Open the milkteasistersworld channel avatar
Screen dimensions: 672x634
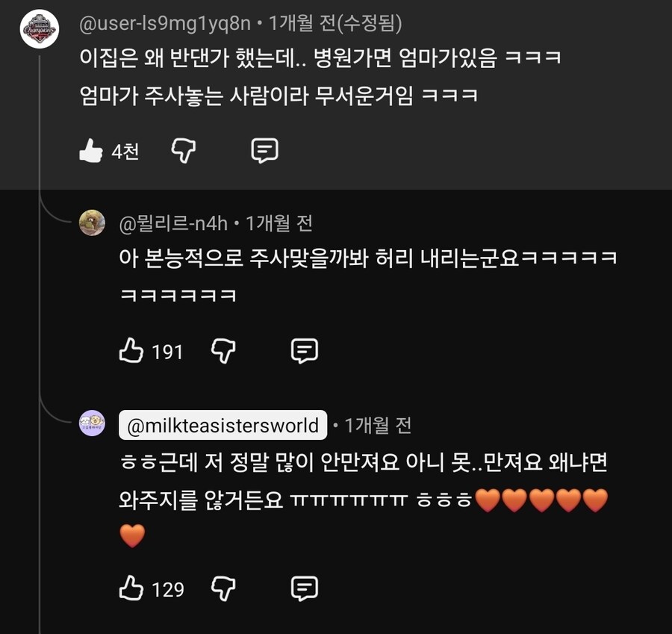92,423
